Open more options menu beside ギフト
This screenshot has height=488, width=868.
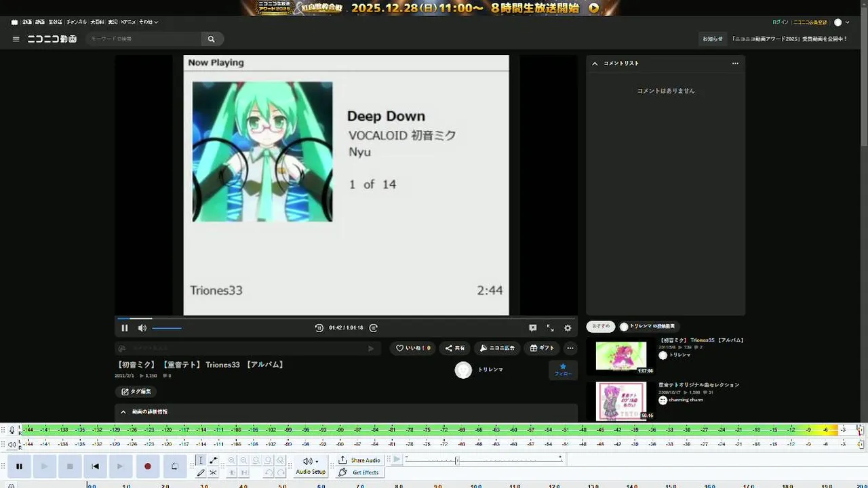570,348
